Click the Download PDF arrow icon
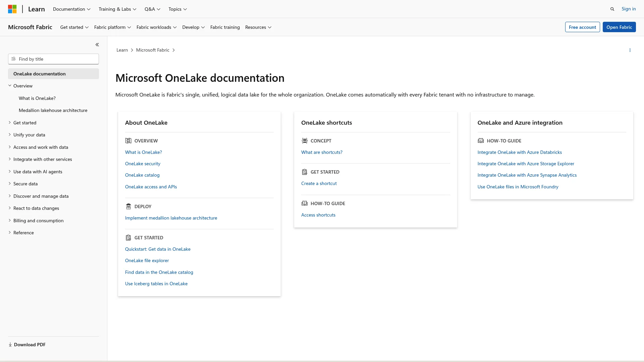Screen dimensions: 644x362 coord(10,345)
